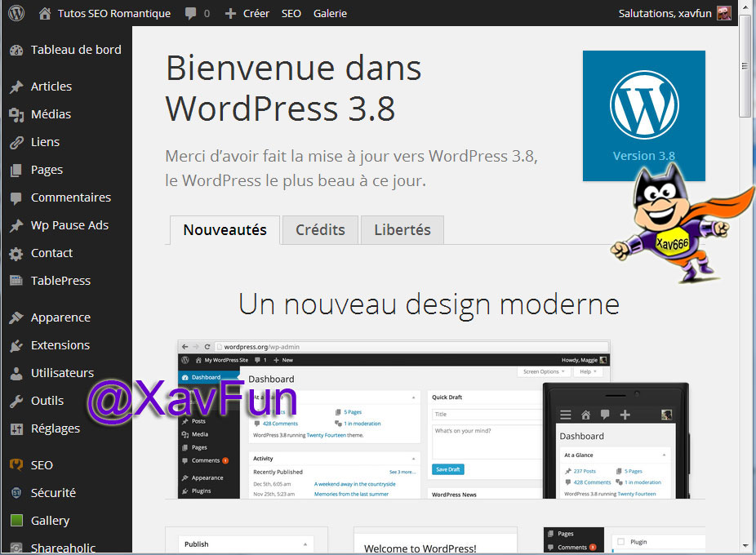Open Tutos SEO Romantique site link

click(113, 14)
